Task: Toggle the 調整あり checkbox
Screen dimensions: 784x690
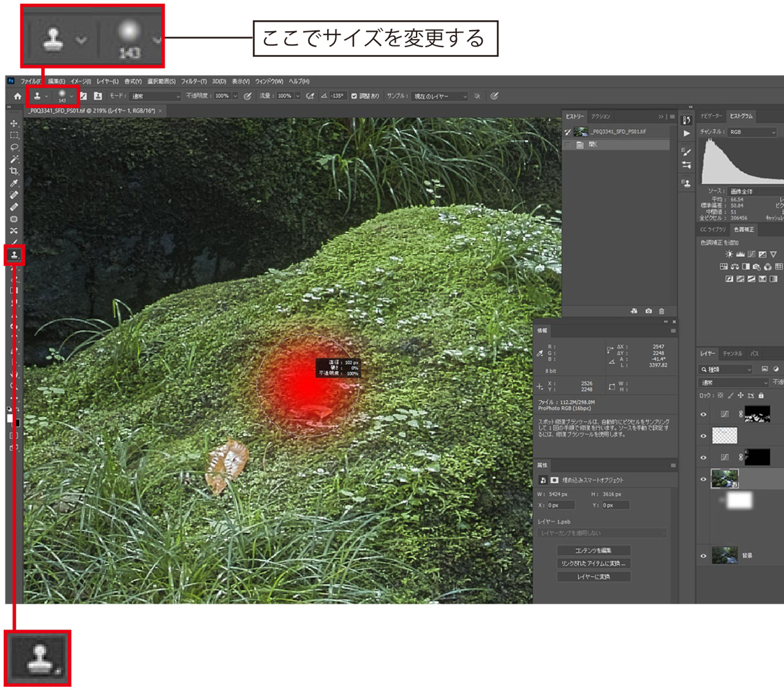Action: click(x=354, y=96)
